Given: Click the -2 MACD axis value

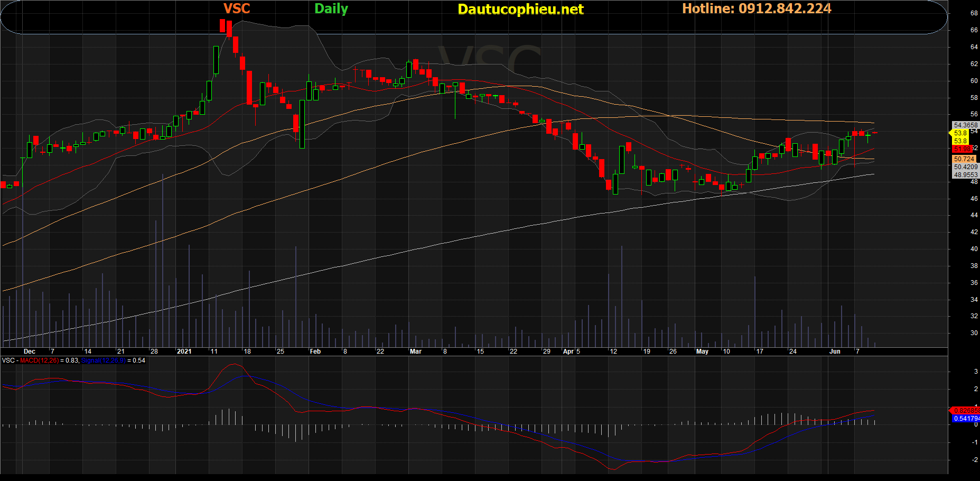Looking at the screenshot, I should coord(975,460).
